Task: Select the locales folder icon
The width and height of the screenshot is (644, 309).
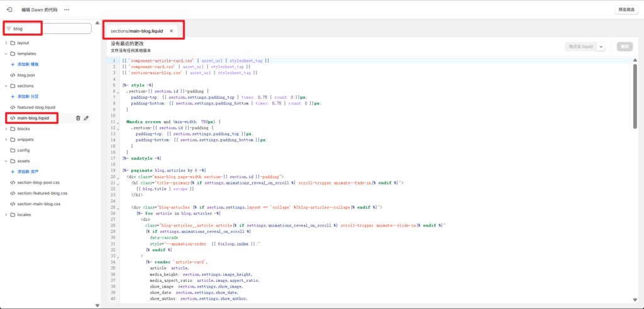Action: click(13, 215)
